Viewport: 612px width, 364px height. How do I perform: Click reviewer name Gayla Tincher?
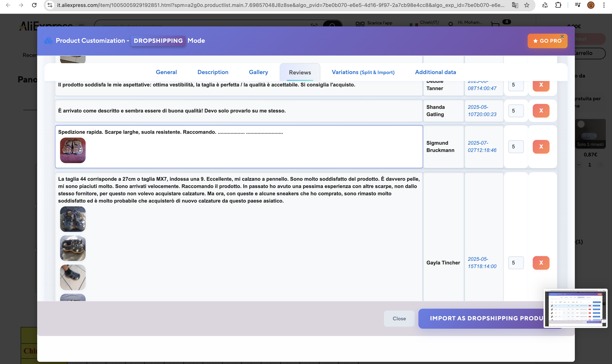coord(443,262)
